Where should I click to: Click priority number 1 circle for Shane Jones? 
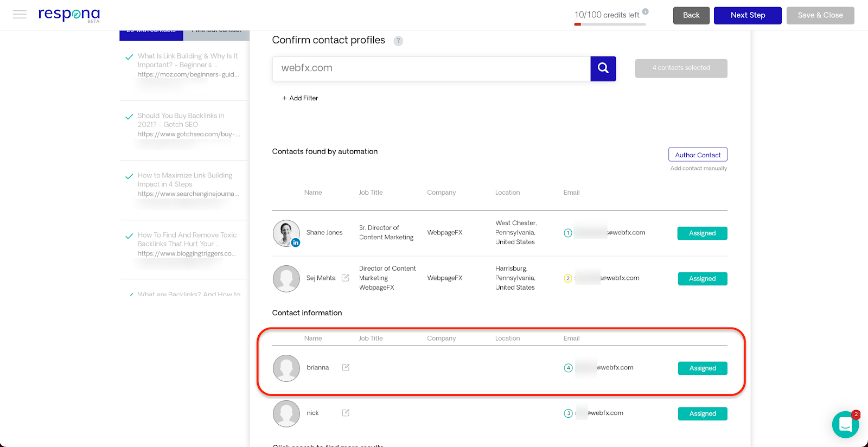coord(568,233)
